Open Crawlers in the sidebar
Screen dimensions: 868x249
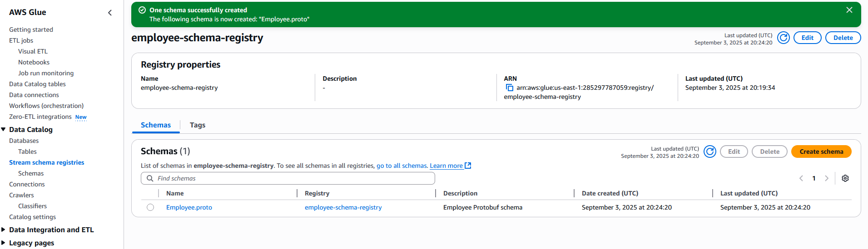[x=21, y=195]
